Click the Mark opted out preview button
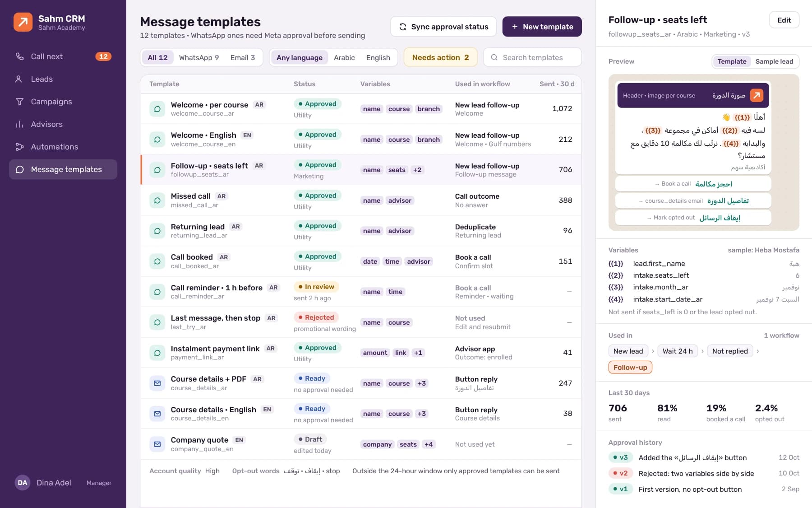The width and height of the screenshot is (812, 508). [693, 218]
